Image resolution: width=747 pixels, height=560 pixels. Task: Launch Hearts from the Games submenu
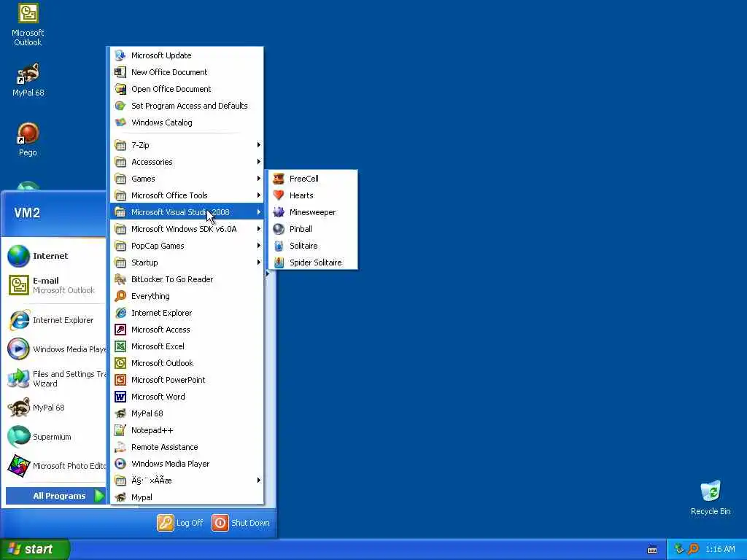click(x=313, y=195)
